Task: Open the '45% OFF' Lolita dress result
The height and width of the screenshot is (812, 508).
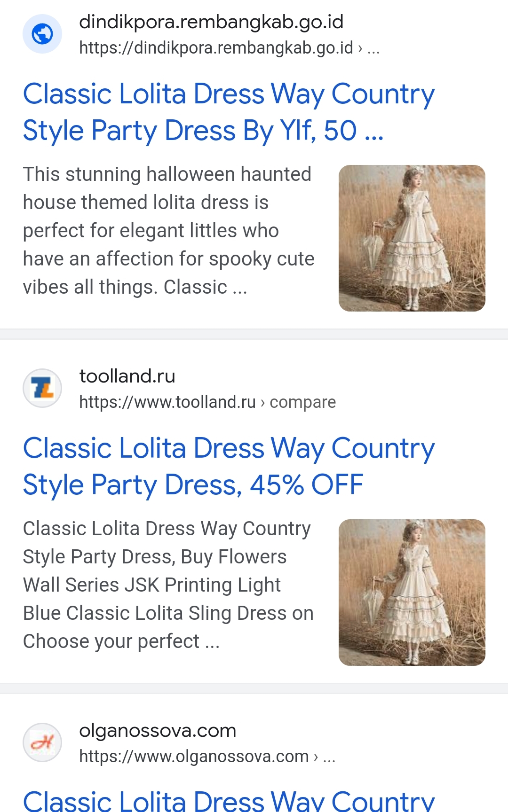Action: coord(229,448)
